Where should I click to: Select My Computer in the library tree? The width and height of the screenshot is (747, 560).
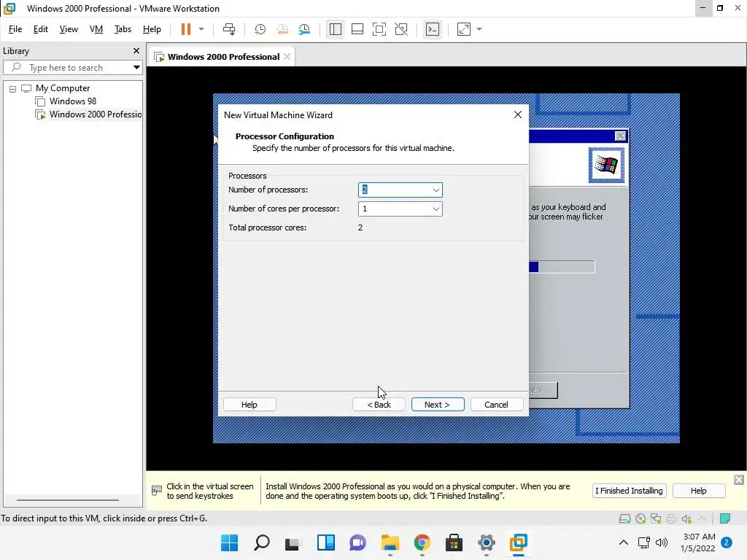63,88
